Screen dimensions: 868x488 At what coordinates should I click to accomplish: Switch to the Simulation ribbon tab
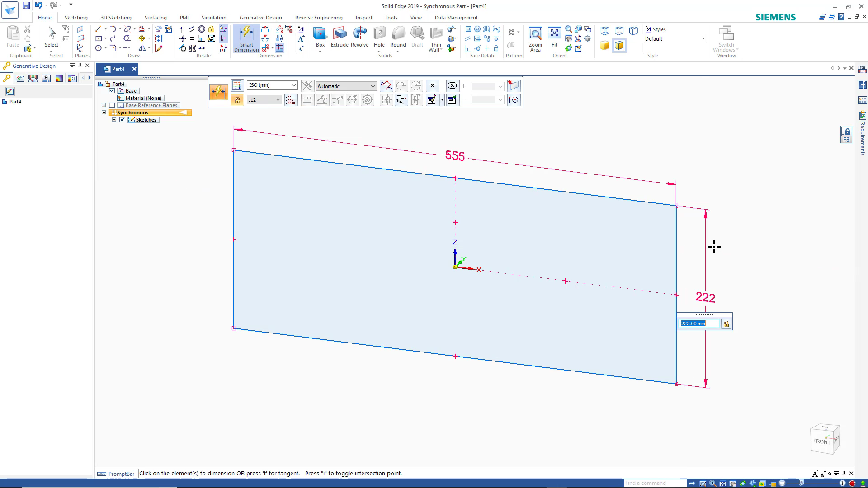coord(213,18)
